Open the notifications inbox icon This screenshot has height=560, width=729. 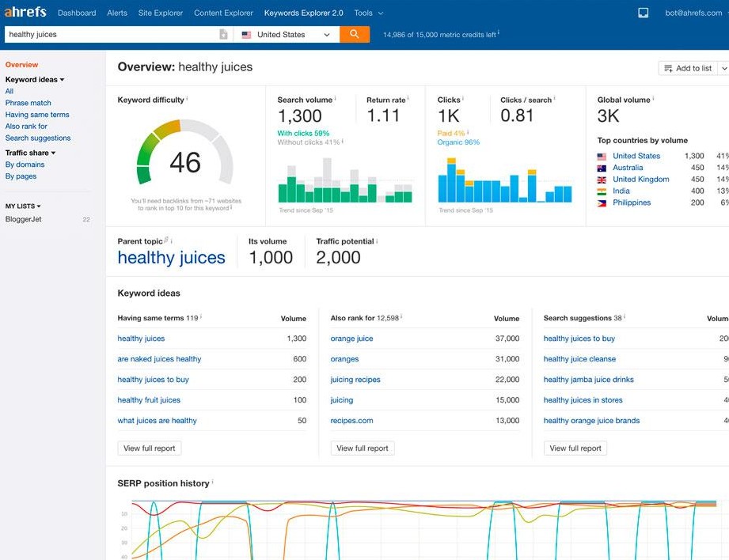[643, 13]
